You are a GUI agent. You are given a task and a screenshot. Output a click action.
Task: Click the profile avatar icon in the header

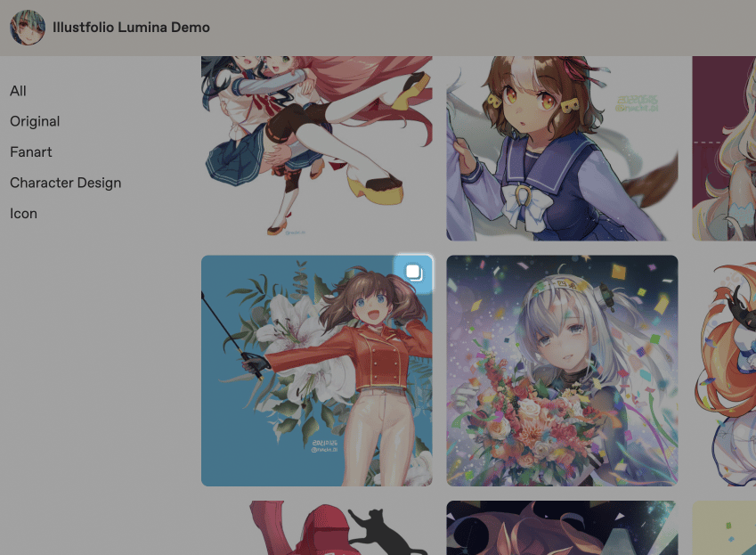click(x=28, y=28)
